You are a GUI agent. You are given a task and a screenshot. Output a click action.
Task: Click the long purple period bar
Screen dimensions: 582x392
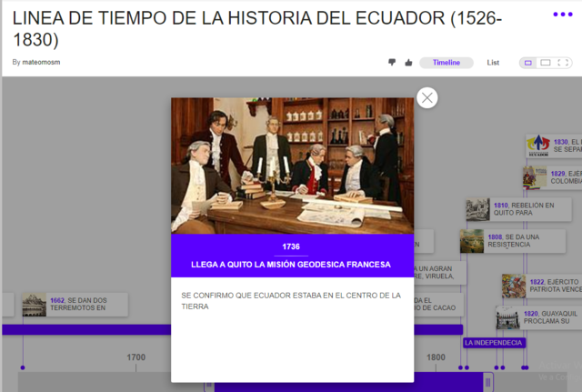click(86, 329)
